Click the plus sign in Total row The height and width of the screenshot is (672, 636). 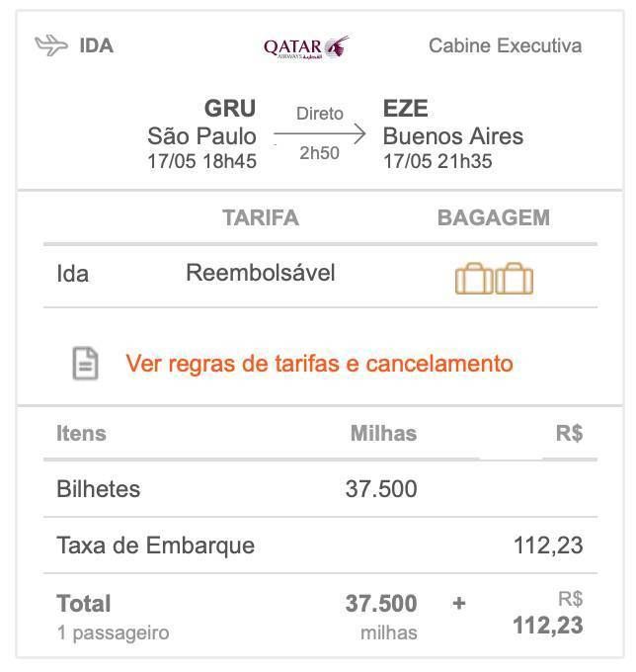click(x=458, y=604)
